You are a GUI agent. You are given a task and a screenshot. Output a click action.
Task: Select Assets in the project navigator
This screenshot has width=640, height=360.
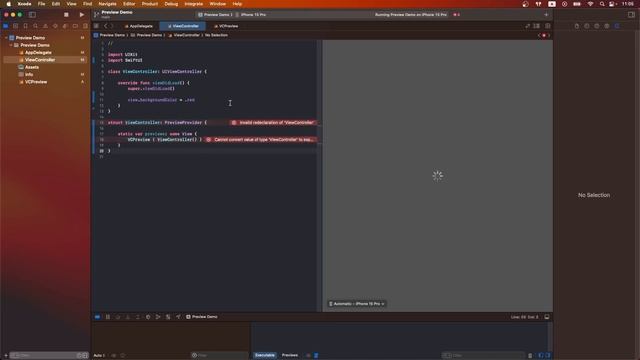(32, 67)
